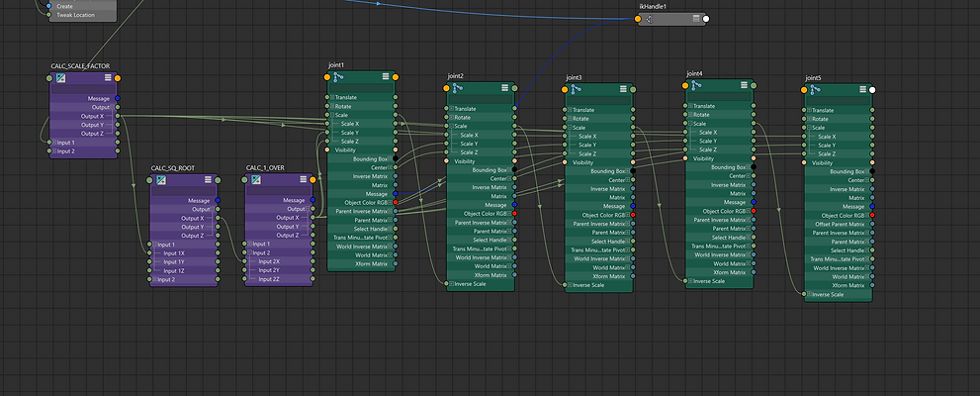Viewport: 980px width, 396px height.
Task: Click the orange output port on CALC_SCALE_FACTOR header
Action: [x=118, y=78]
